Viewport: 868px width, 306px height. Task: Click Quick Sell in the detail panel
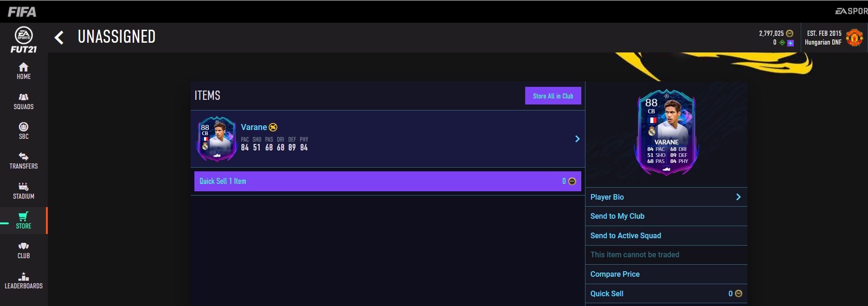pyautogui.click(x=666, y=293)
